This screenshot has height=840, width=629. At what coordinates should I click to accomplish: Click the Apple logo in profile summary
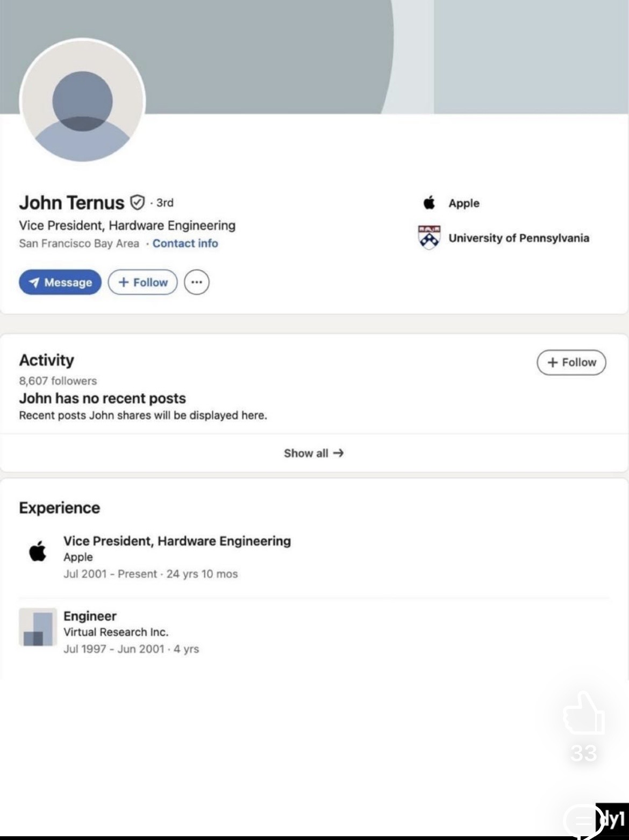429,203
